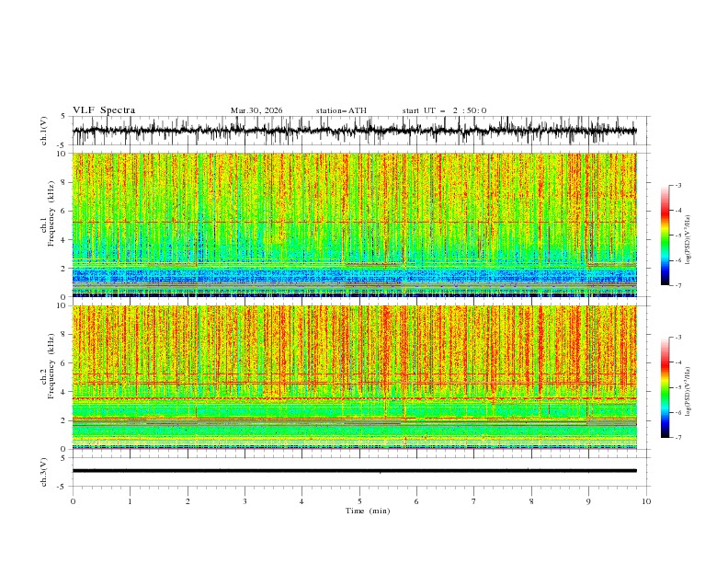This screenshot has height=563, width=728.
Task: Click time axis tick label "9"
Action: coord(588,501)
